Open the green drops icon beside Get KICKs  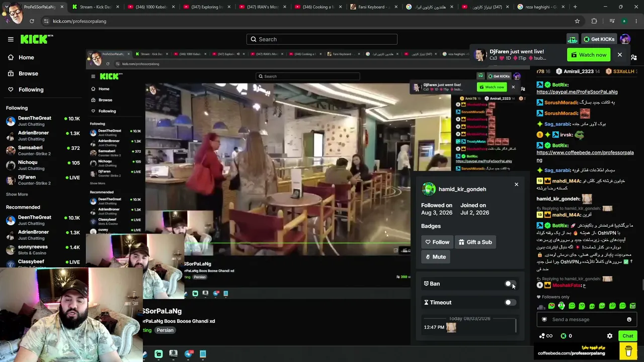pyautogui.click(x=573, y=39)
